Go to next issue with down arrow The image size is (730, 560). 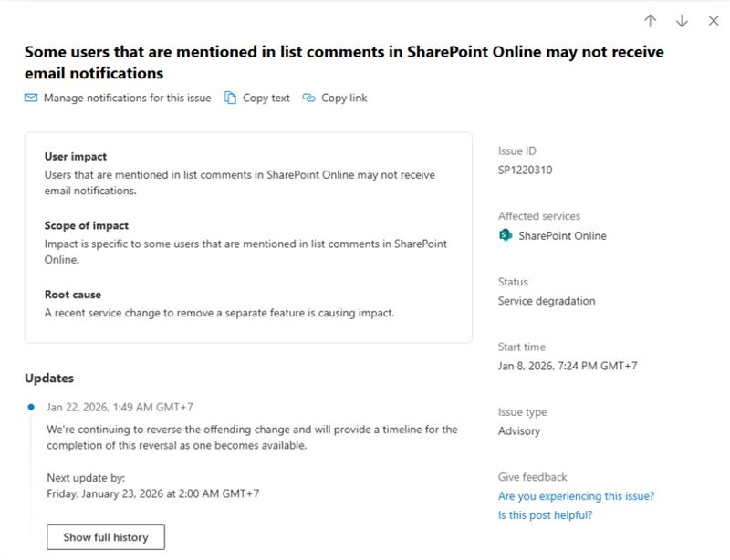coord(682,21)
